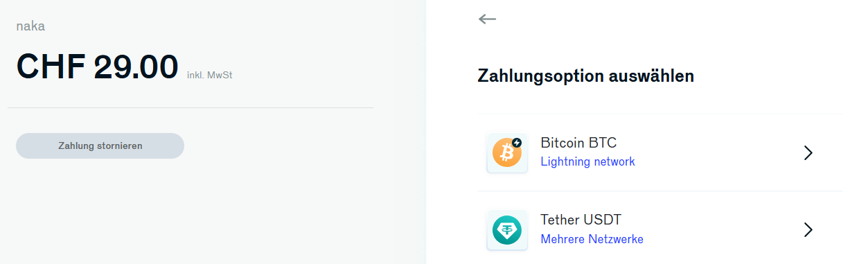Open Bitcoin option via its right chevron
Image resolution: width=868 pixels, height=264 pixels.
[808, 153]
